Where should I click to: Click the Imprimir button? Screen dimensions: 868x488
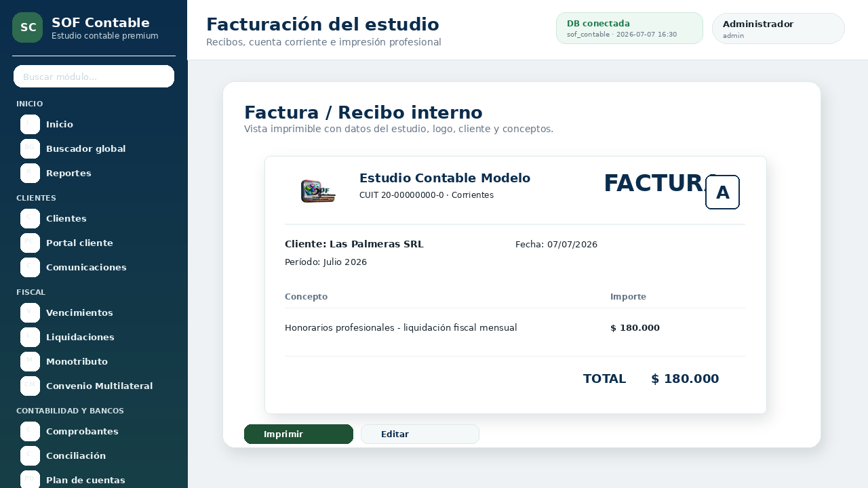[298, 434]
